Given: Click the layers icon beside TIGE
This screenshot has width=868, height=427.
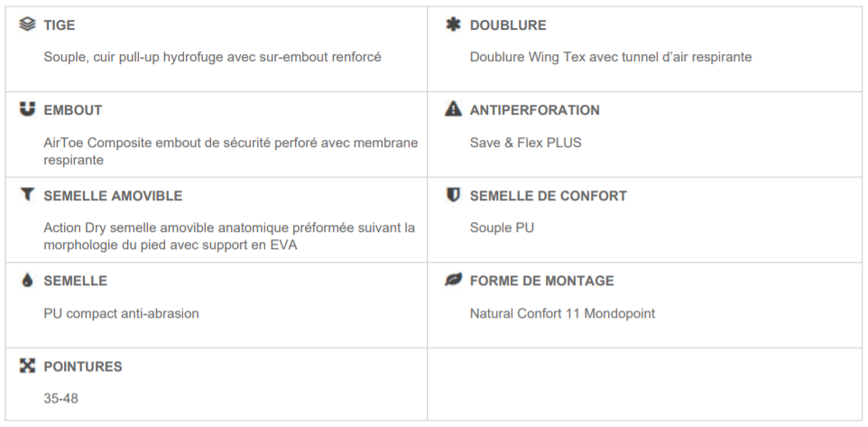Looking at the screenshot, I should click(x=27, y=24).
